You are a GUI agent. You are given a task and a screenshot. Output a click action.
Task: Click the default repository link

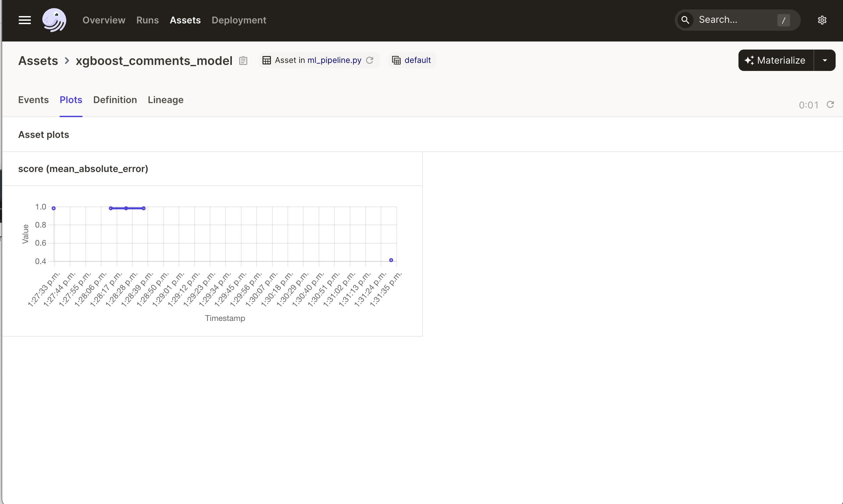[417, 60]
